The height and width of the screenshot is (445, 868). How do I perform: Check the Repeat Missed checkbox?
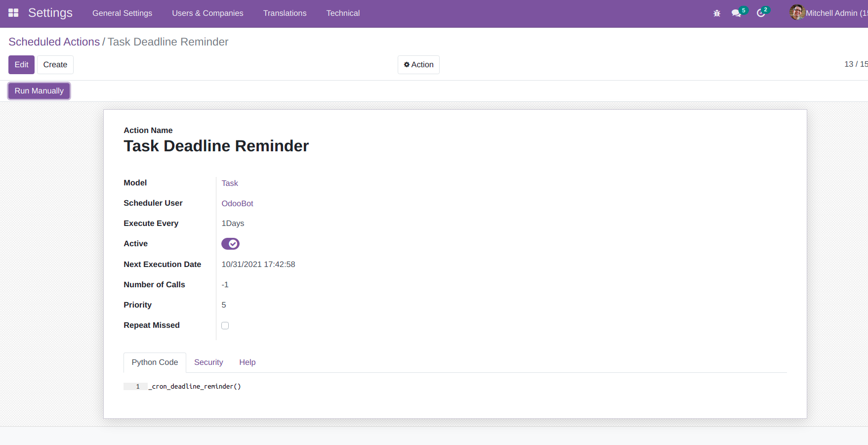coord(225,325)
